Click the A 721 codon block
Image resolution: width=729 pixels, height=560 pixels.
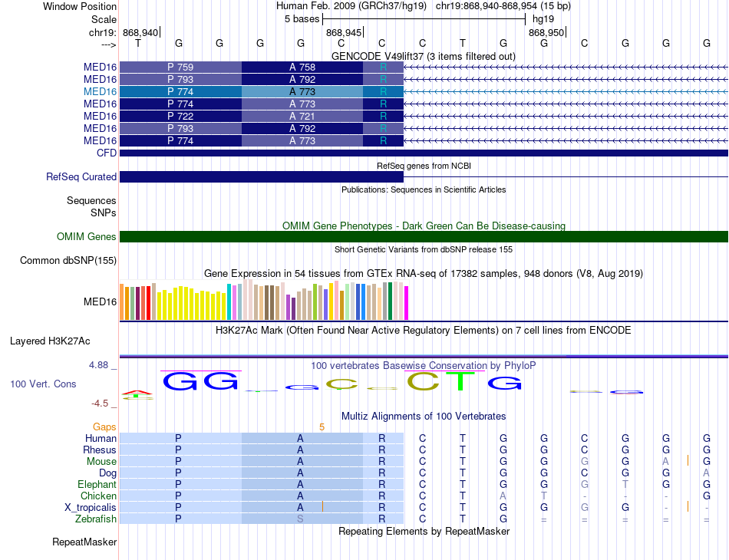click(302, 116)
